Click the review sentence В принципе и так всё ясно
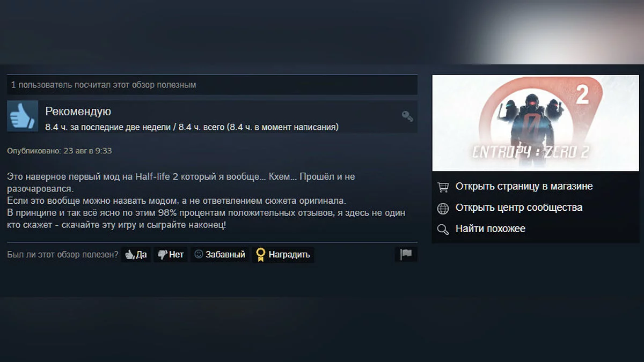The height and width of the screenshot is (362, 644). (x=206, y=219)
